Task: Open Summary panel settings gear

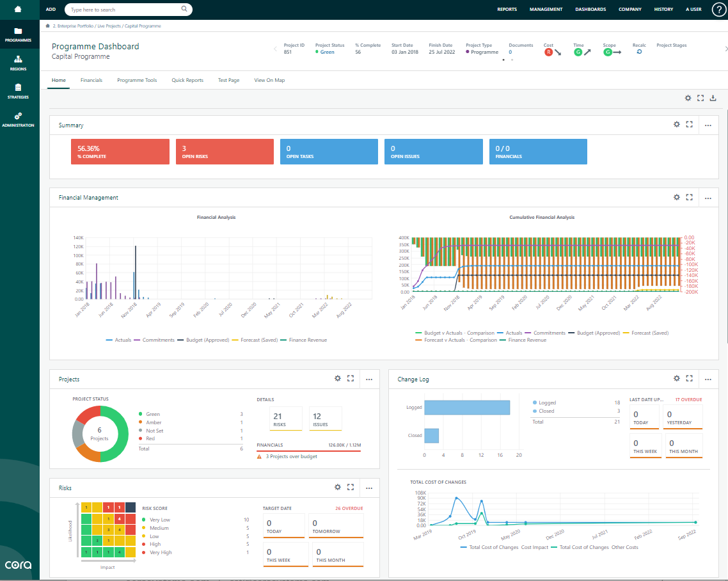Action: (677, 125)
